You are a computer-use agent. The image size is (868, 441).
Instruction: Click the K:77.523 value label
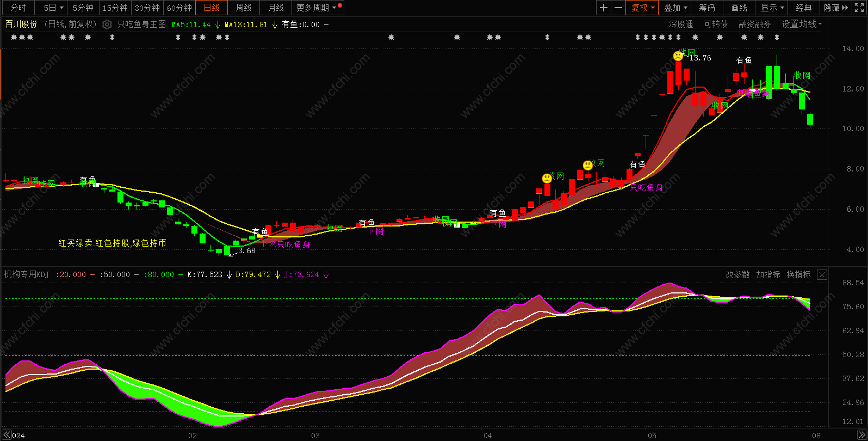pos(204,274)
